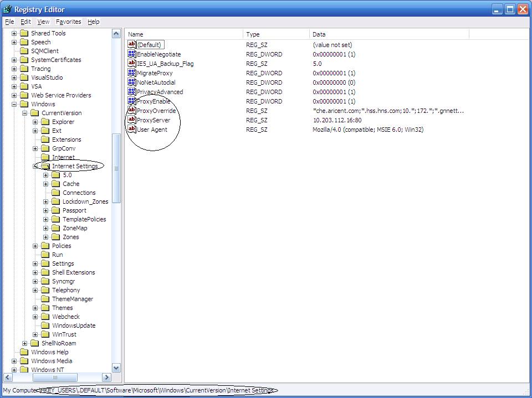Click the folder icon of Tracing
This screenshot has height=398, width=532.
[x=24, y=69]
